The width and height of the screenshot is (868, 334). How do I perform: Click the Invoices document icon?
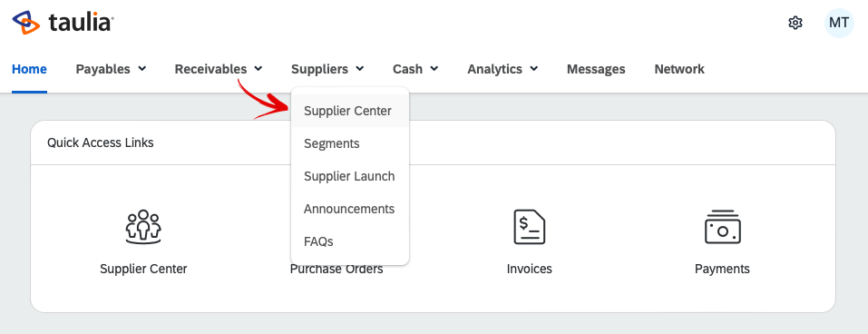point(529,227)
